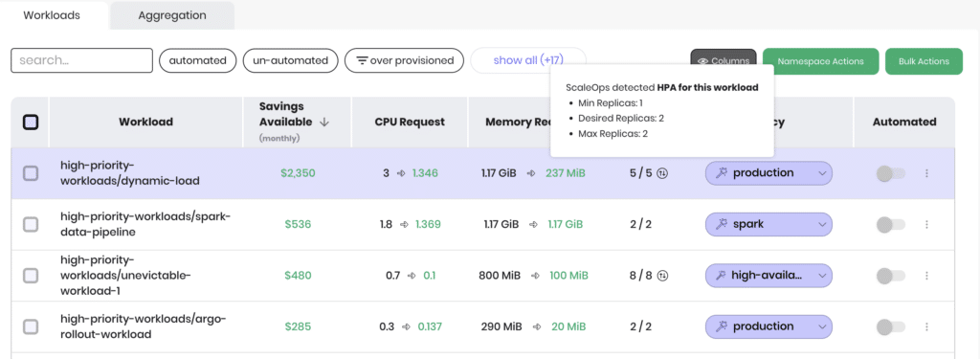Click the sort arrow next to Savings Available
This screenshot has height=359, width=980.
coord(323,122)
